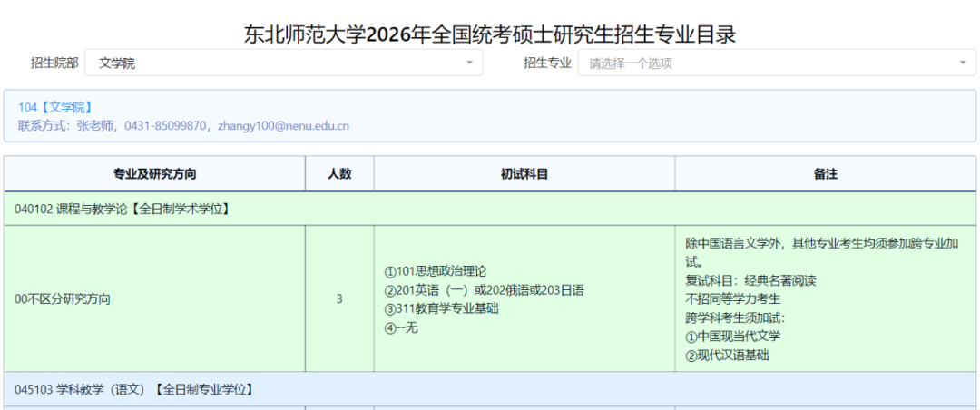Viewport: 980px width, 410px height.
Task: Open the 招生专业 dropdown placeholder field
Action: (776, 63)
